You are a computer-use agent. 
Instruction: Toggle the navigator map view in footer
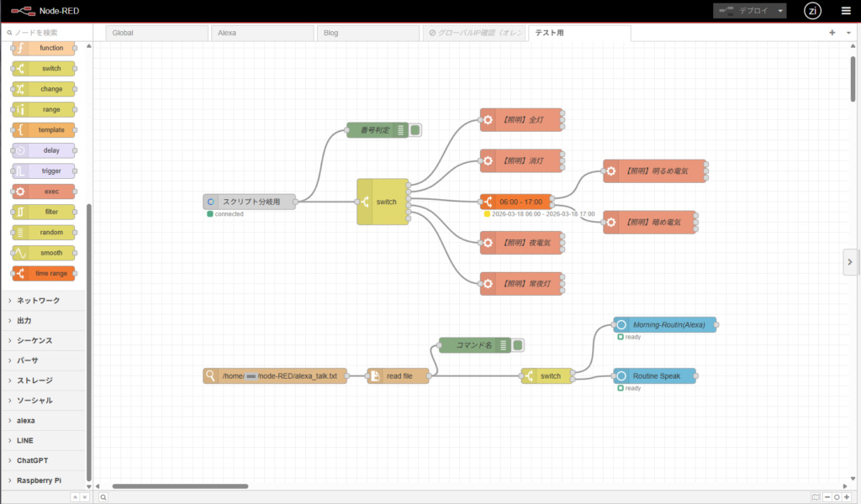click(815, 497)
